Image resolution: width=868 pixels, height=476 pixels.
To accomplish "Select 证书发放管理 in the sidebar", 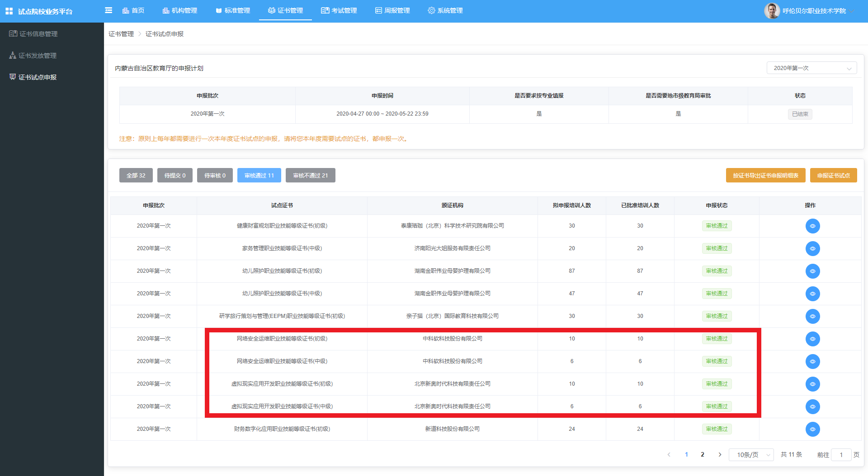I will [x=38, y=56].
